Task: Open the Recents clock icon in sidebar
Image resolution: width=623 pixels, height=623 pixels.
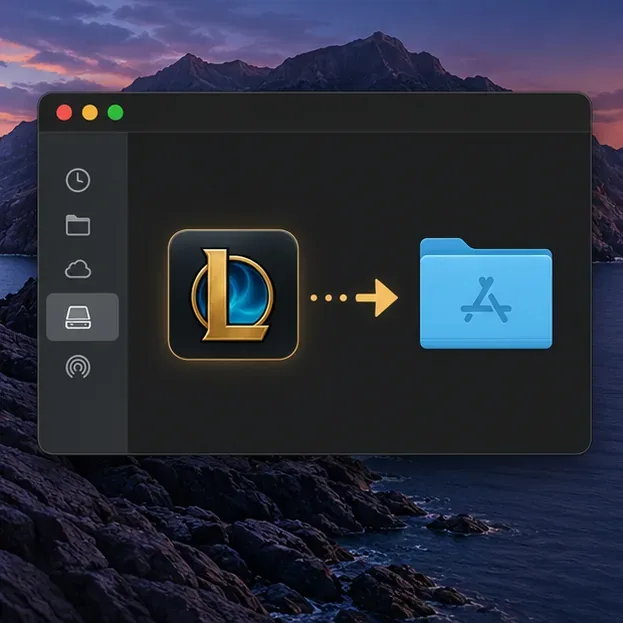Action: click(78, 180)
